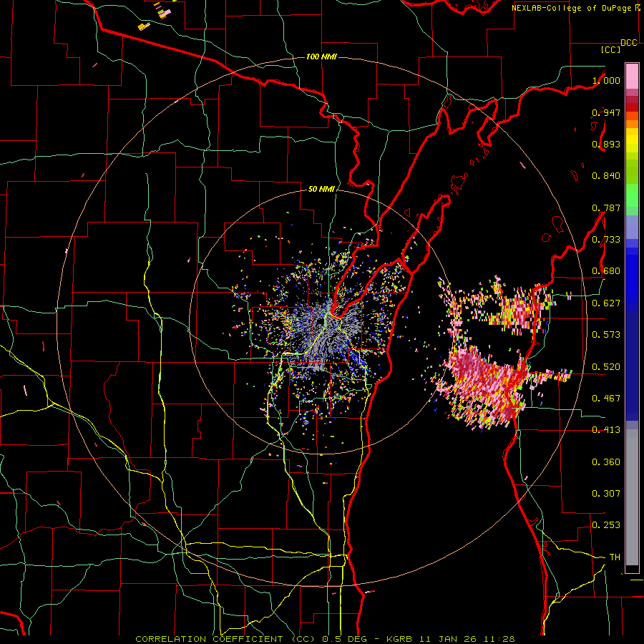Click the 0.787 legend value

coord(606,208)
